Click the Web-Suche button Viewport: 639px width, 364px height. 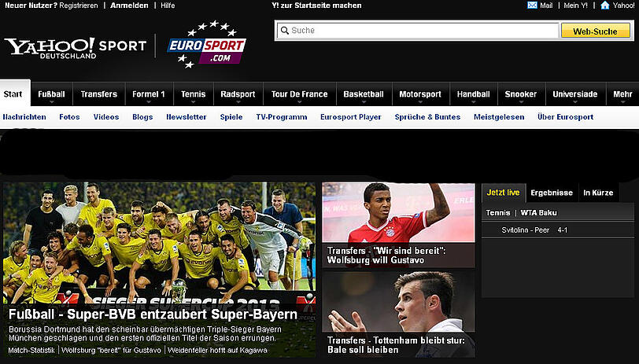[596, 31]
